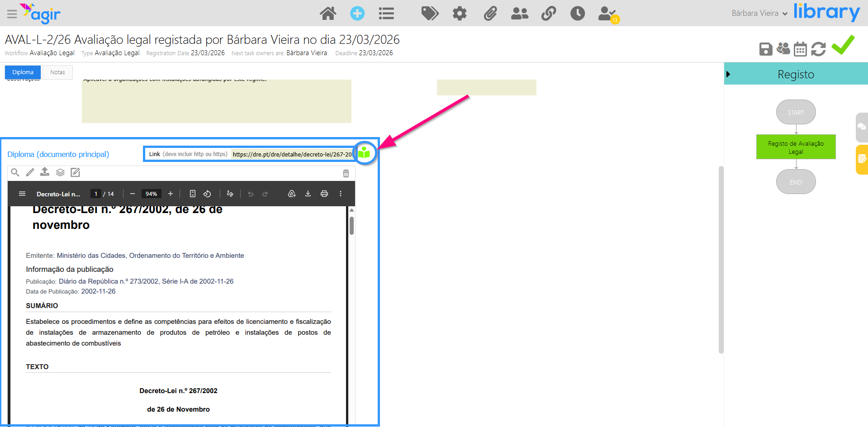Go to the Home icon

[x=328, y=14]
